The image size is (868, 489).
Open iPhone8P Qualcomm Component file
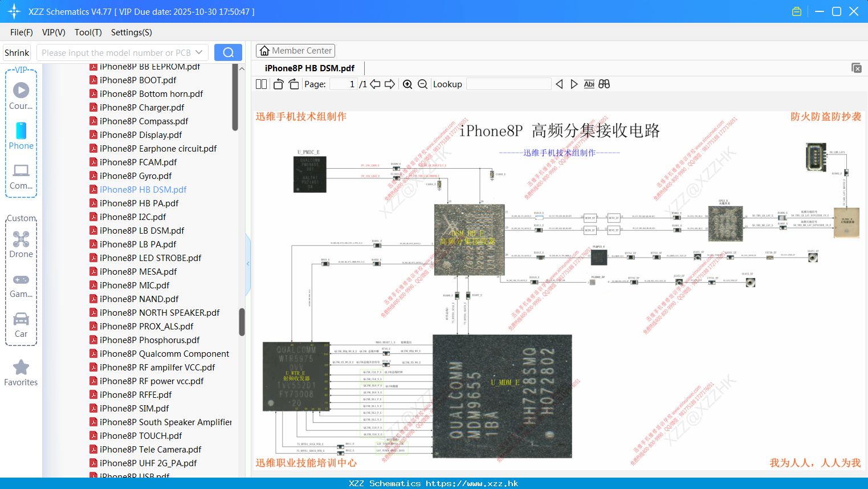(x=164, y=354)
